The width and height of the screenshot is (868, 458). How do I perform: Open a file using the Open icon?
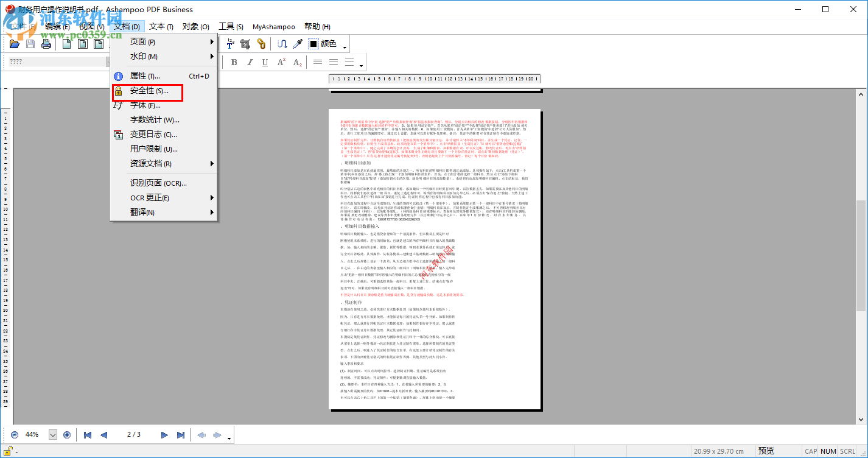click(14, 43)
